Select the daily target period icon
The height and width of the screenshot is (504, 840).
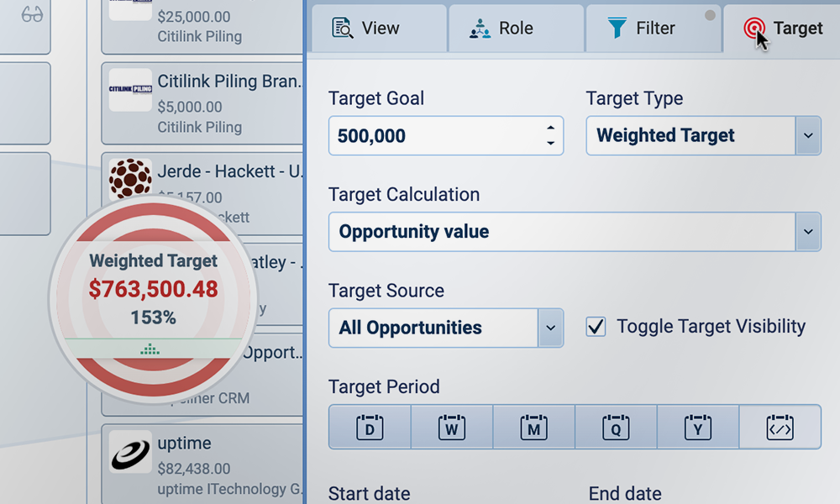point(370,428)
